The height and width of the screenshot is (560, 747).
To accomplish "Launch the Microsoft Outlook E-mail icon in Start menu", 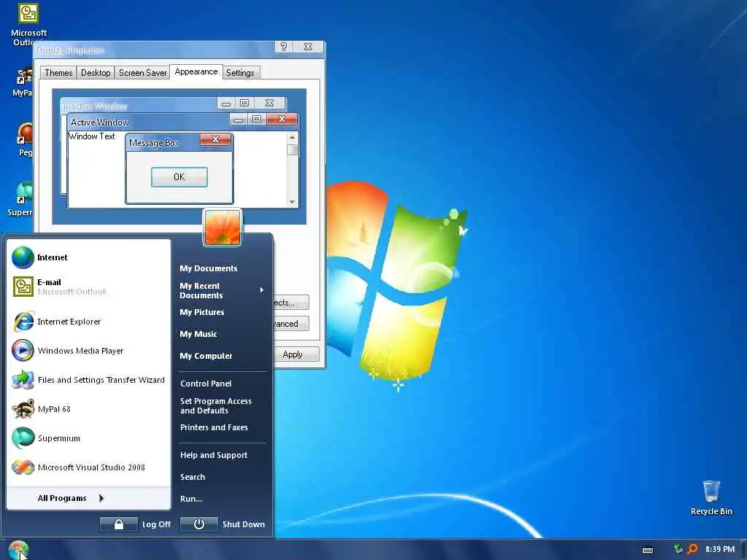I will coord(23,287).
